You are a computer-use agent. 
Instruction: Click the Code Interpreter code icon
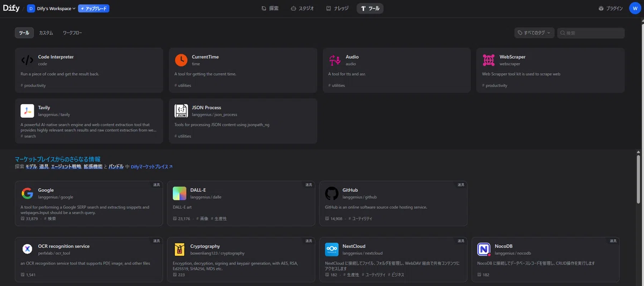(x=27, y=60)
